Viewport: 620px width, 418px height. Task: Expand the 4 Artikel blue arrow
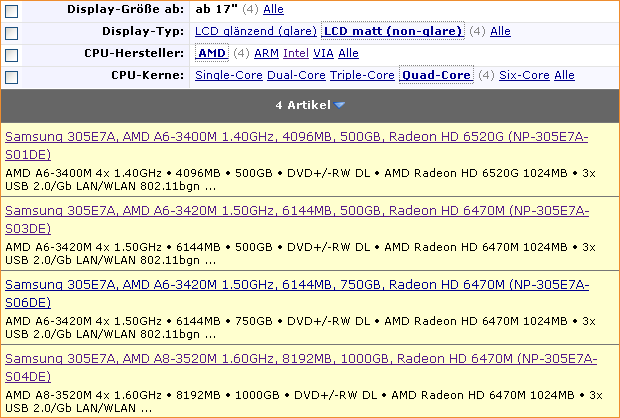point(339,105)
